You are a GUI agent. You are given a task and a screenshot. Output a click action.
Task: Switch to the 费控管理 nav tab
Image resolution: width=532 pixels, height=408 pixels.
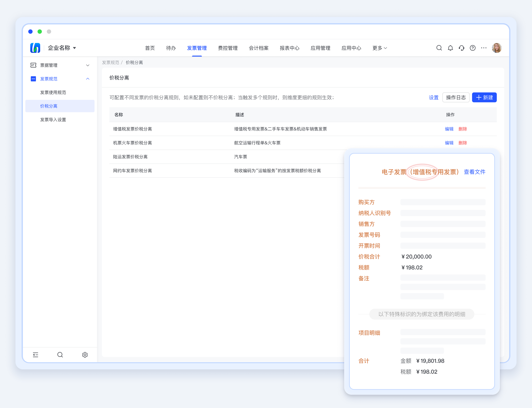228,48
